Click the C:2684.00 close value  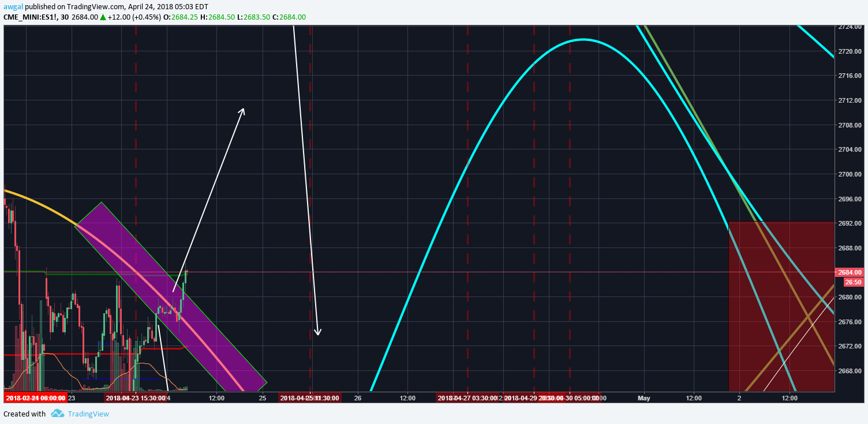click(x=289, y=17)
